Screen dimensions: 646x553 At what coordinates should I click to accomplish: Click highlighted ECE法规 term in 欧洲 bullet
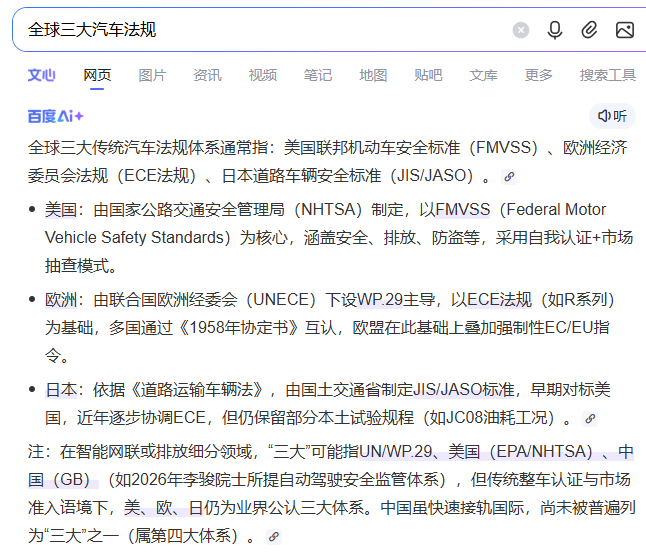click(x=500, y=300)
